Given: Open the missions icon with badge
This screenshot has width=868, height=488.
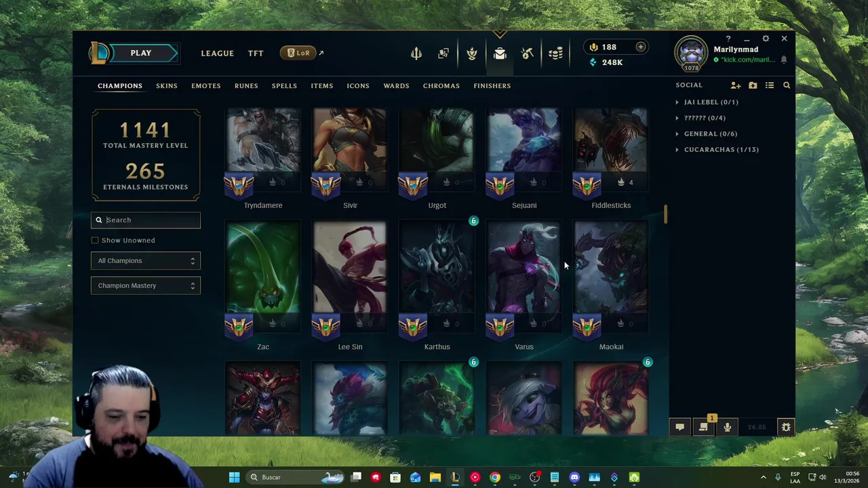Looking at the screenshot, I should click(703, 426).
